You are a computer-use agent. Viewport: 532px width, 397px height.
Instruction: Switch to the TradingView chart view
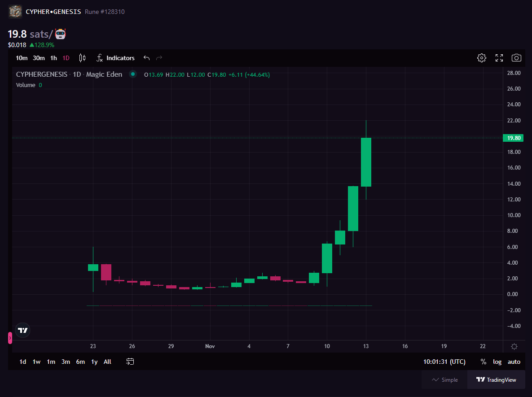pos(496,380)
